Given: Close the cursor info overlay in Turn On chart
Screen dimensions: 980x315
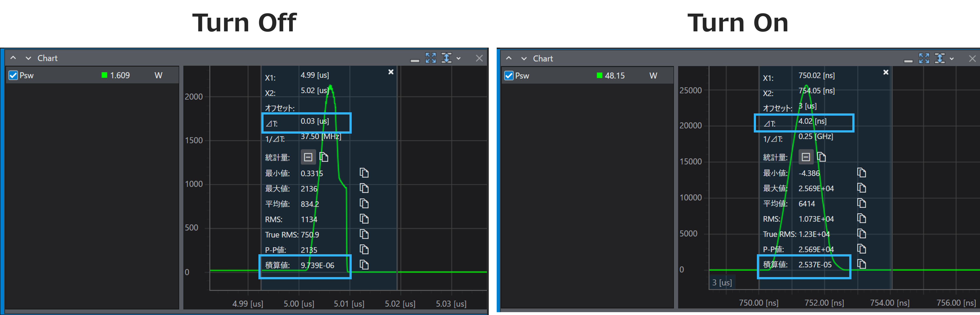Looking at the screenshot, I should [x=886, y=72].
